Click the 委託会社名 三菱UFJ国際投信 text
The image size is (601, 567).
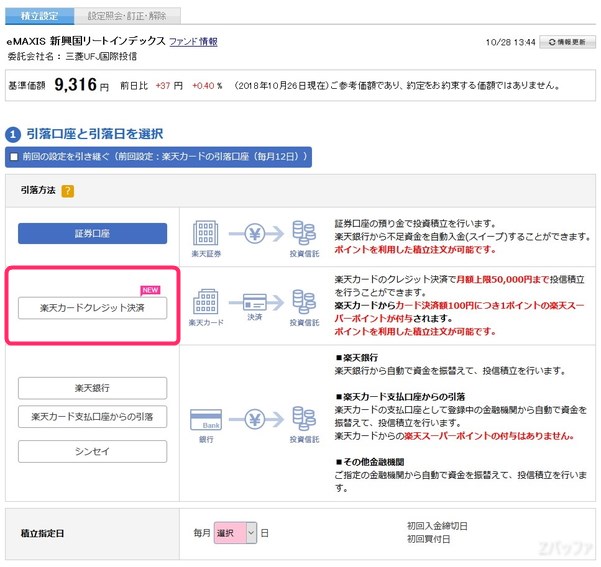[72, 56]
